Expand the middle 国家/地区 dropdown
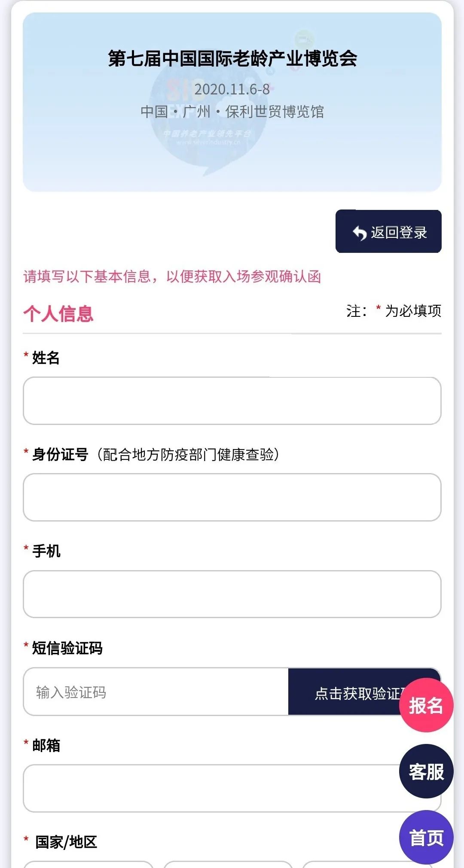This screenshot has height=868, width=464. click(x=228, y=864)
